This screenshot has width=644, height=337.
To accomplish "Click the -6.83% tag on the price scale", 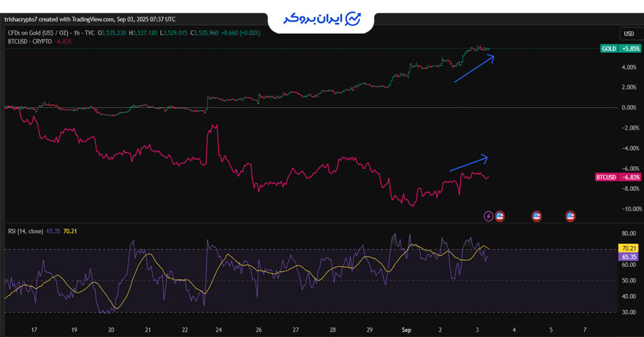I will (x=630, y=177).
